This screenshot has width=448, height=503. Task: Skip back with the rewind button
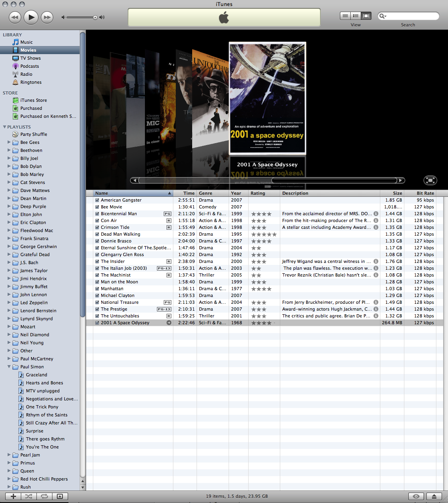15,17
